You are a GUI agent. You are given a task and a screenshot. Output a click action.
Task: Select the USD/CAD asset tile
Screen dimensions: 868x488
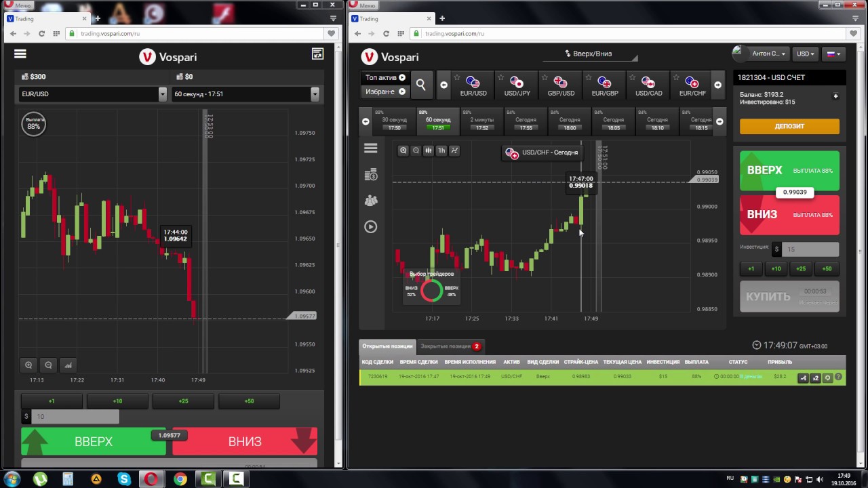click(x=648, y=85)
